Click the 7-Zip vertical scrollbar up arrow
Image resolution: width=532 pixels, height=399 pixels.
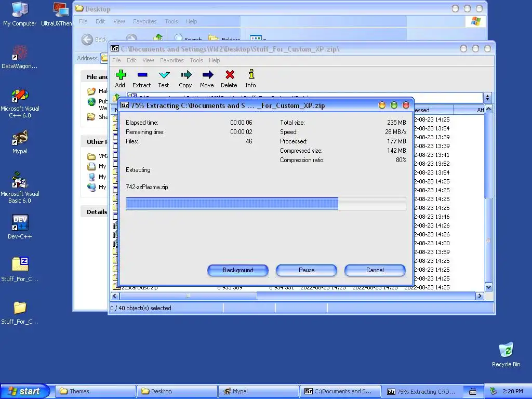pos(488,109)
